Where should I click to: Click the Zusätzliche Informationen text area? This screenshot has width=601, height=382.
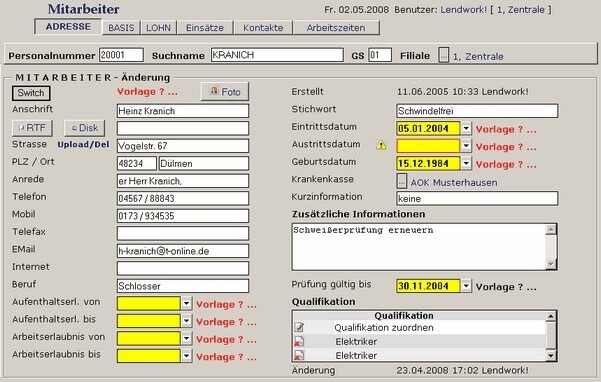pos(419,247)
